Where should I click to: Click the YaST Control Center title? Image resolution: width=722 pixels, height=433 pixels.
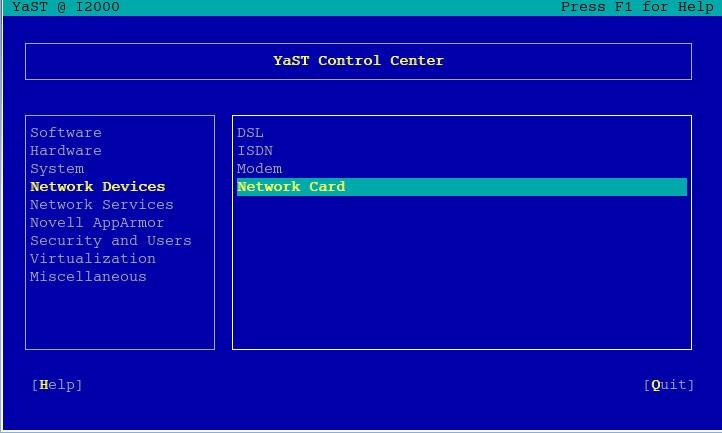(358, 61)
